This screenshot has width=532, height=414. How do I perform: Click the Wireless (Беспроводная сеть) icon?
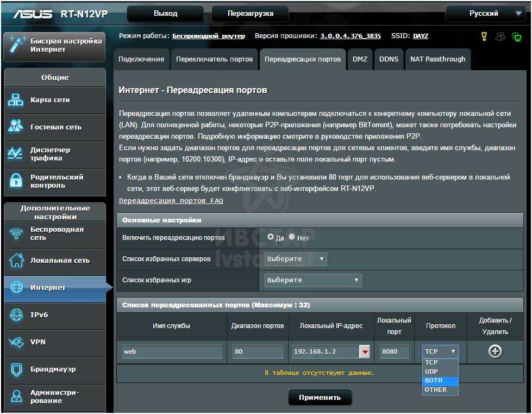point(16,233)
